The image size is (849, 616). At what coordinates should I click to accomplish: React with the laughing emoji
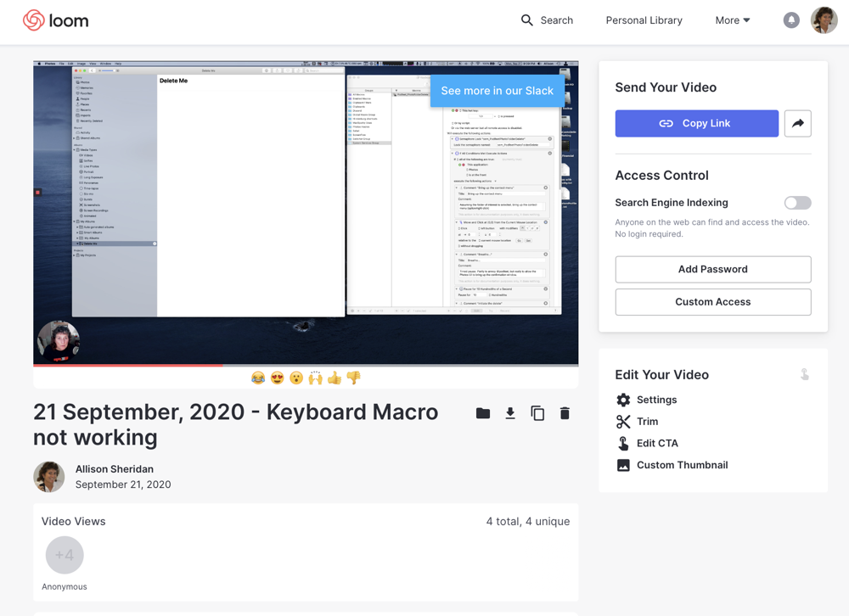point(258,378)
